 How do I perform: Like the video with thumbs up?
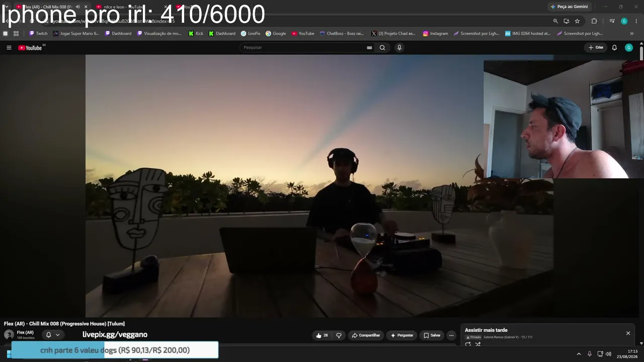tap(322, 335)
